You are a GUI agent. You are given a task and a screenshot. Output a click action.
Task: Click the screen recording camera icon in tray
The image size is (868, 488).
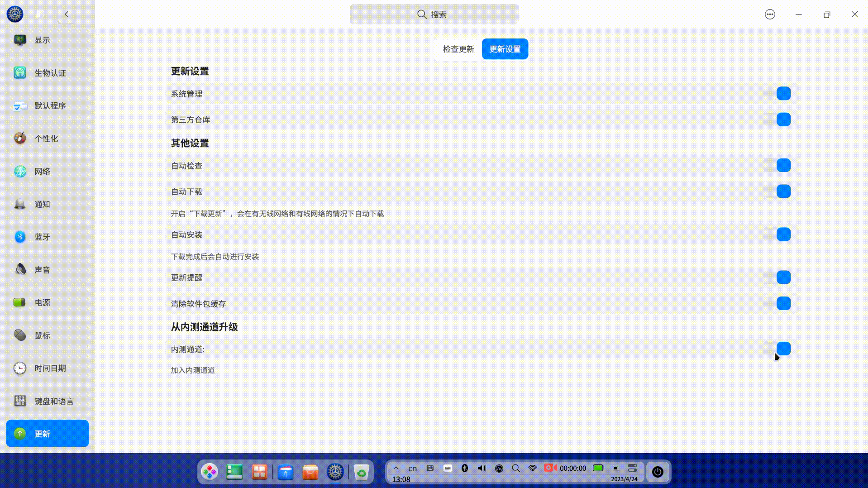(550, 468)
